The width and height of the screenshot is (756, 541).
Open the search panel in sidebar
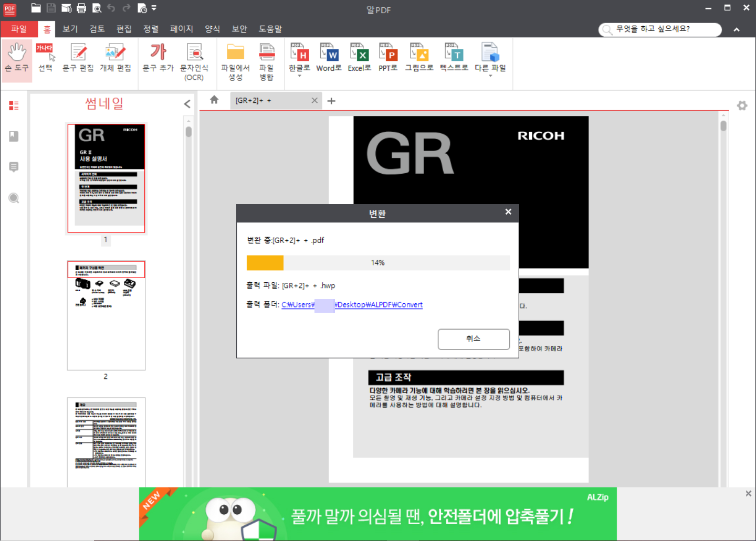pos(14,198)
